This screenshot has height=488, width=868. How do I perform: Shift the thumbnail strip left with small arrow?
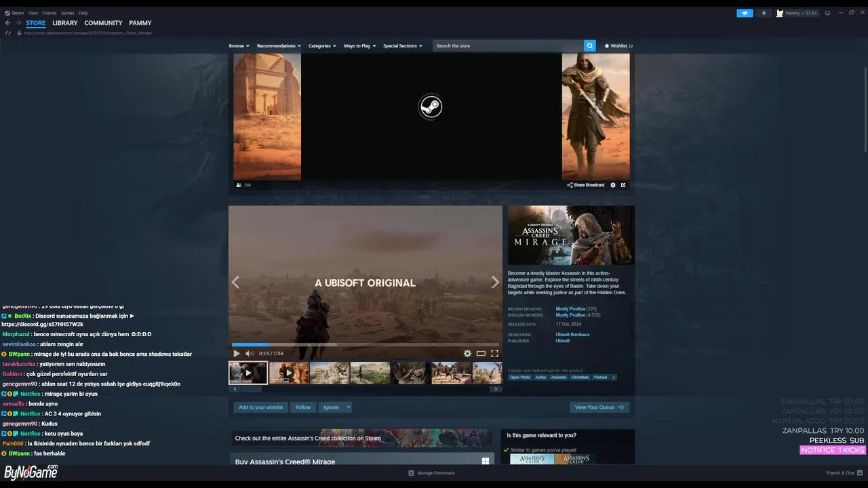235,389
